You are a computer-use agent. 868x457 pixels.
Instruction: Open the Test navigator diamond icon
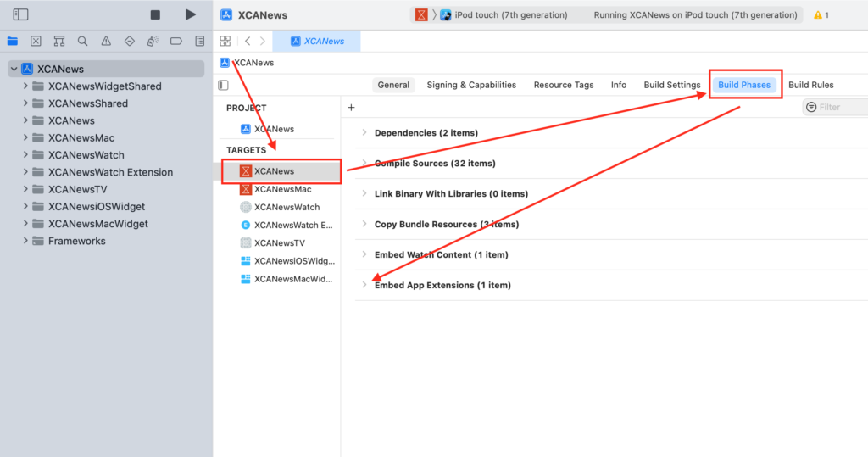coord(129,41)
